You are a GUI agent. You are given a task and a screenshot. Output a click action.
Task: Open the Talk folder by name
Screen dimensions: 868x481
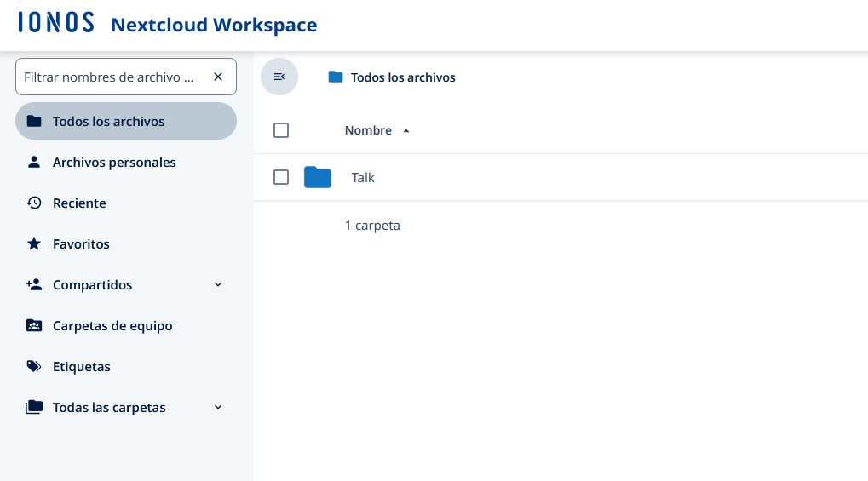(363, 178)
